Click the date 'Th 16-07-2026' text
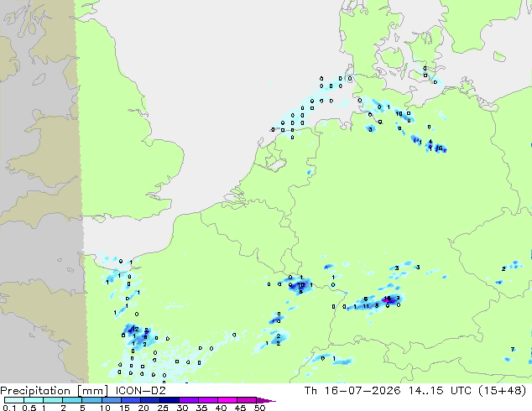The image size is (532, 411). 352,391
